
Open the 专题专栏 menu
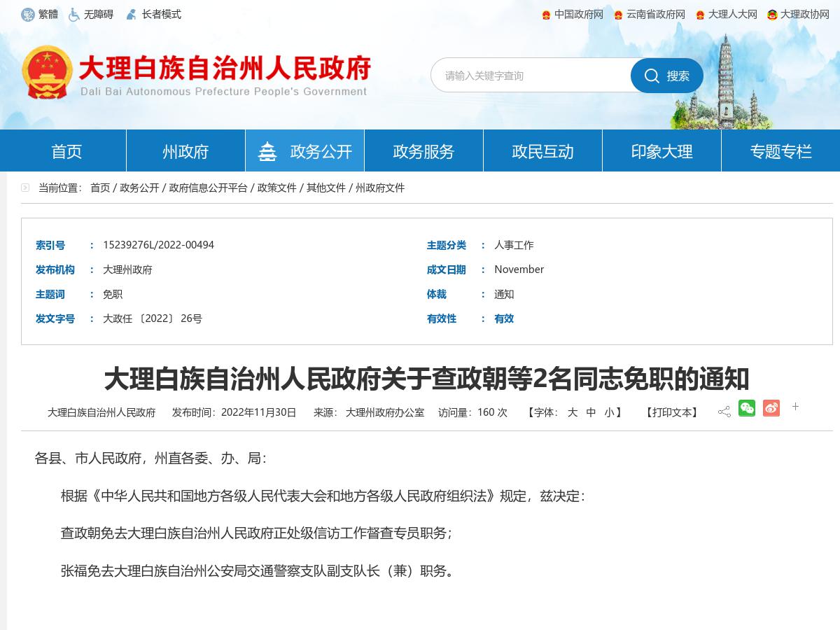[x=780, y=150]
